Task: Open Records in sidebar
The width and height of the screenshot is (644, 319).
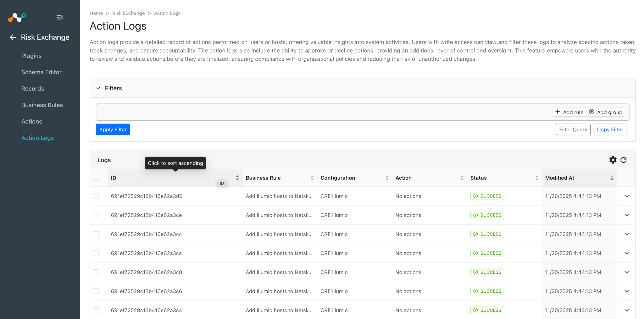Action: click(33, 89)
